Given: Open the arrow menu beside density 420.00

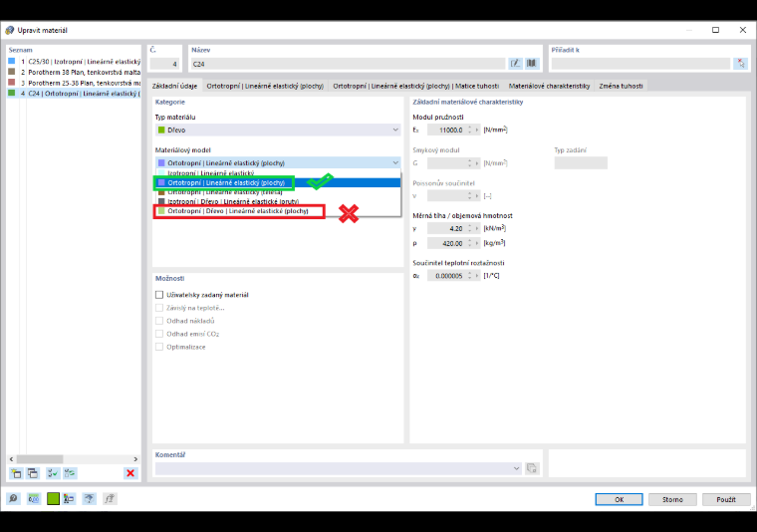Looking at the screenshot, I should pos(477,243).
